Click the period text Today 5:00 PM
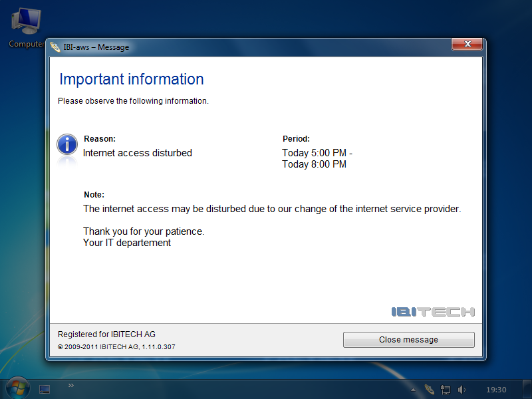The width and height of the screenshot is (532, 399). (315, 153)
